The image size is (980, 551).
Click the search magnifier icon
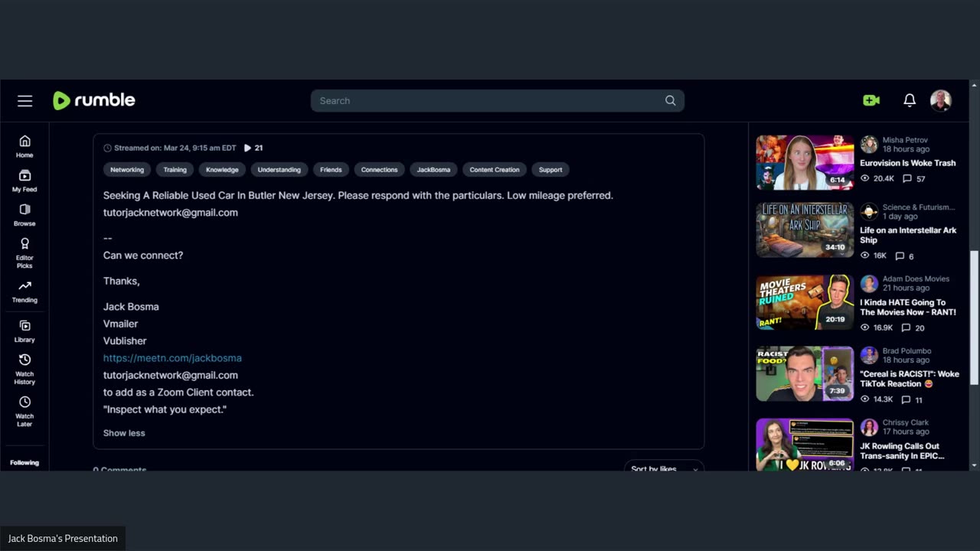click(x=670, y=100)
